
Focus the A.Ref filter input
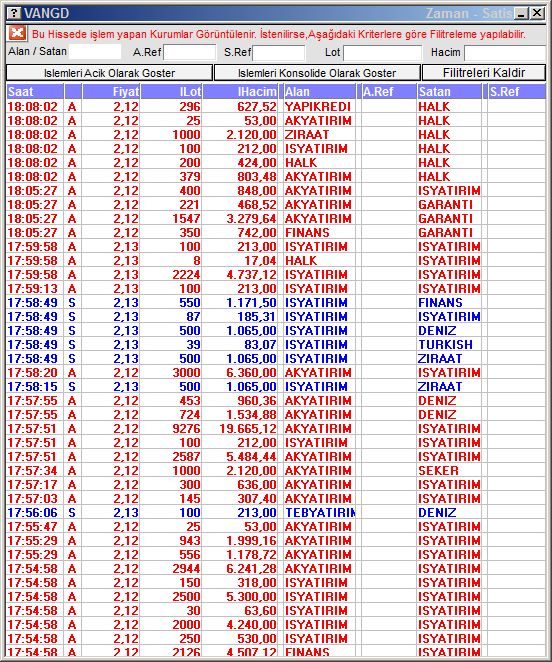point(190,53)
